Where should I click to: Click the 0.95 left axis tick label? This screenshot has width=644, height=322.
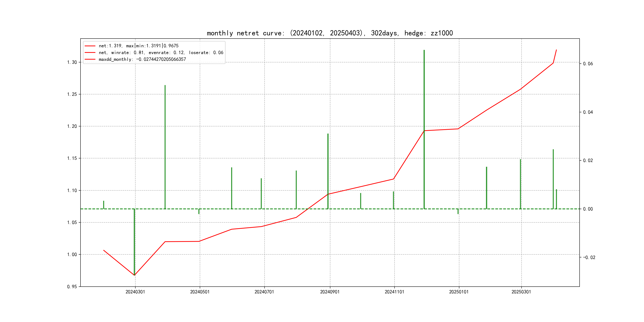(72, 286)
